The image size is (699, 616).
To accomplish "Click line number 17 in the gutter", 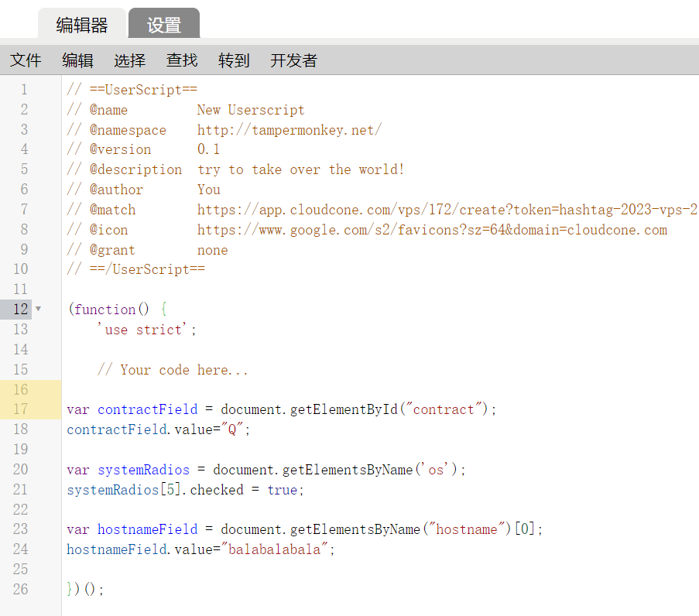I will click(21, 409).
